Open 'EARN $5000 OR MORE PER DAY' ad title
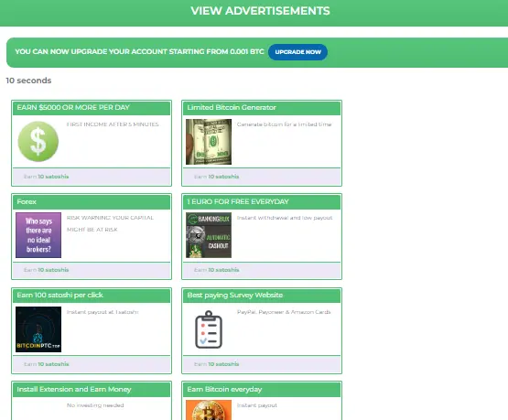Viewport: 508px width, 420px height. click(73, 107)
